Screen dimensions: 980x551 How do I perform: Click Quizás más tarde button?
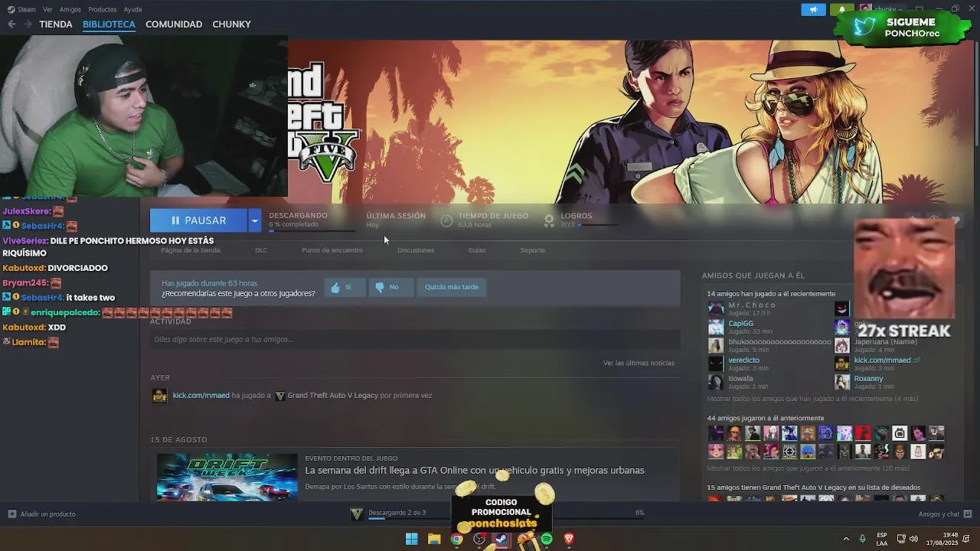452,287
